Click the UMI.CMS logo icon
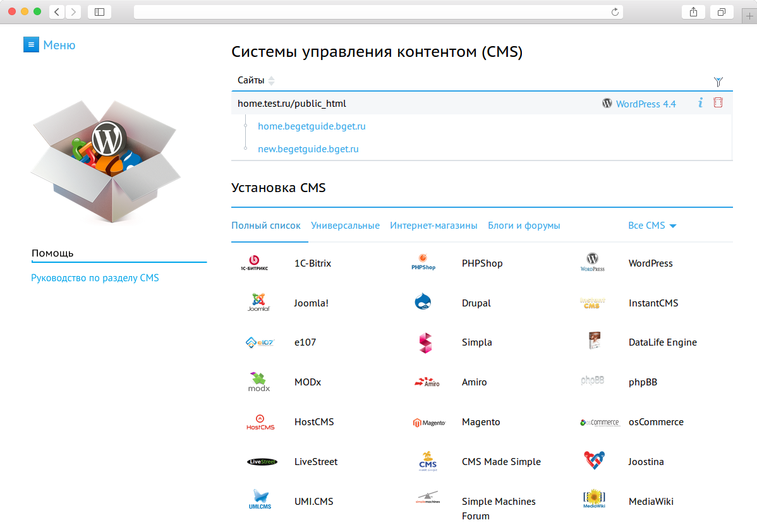757x532 pixels. pyautogui.click(x=260, y=500)
